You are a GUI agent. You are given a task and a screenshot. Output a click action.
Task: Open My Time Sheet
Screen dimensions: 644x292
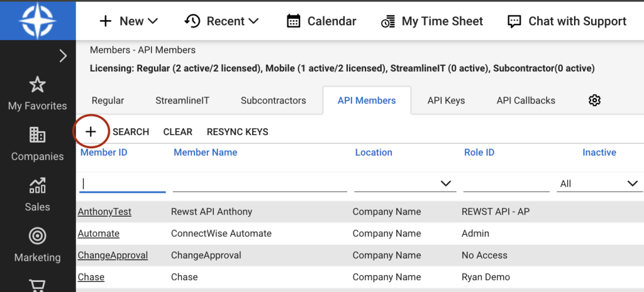pos(431,21)
